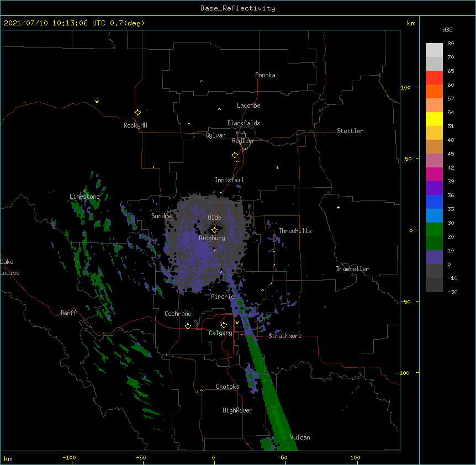
Task: Click the Ponoka city label
Action: click(265, 75)
